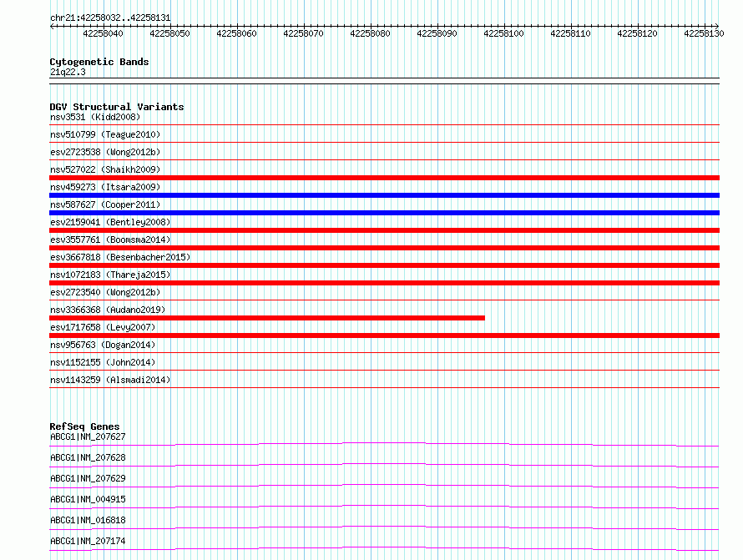Click ruler tick label 42258130
Viewport: 743px width, 560px height.
click(x=704, y=33)
